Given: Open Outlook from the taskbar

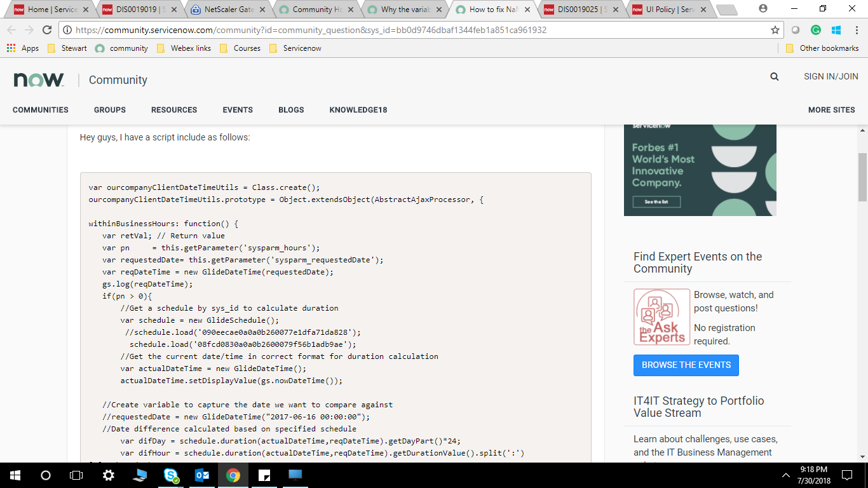Looking at the screenshot, I should tap(202, 475).
